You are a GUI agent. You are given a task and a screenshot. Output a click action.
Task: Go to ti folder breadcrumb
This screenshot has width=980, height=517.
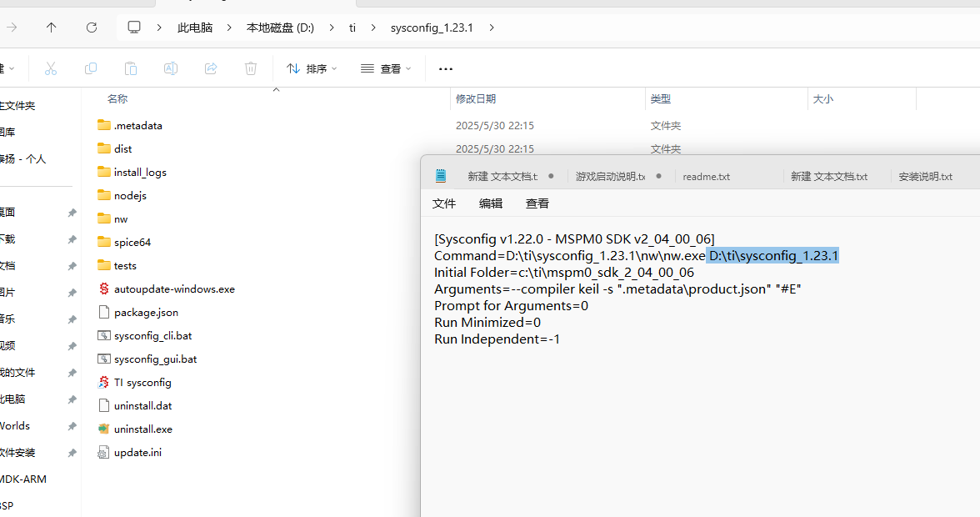[352, 28]
